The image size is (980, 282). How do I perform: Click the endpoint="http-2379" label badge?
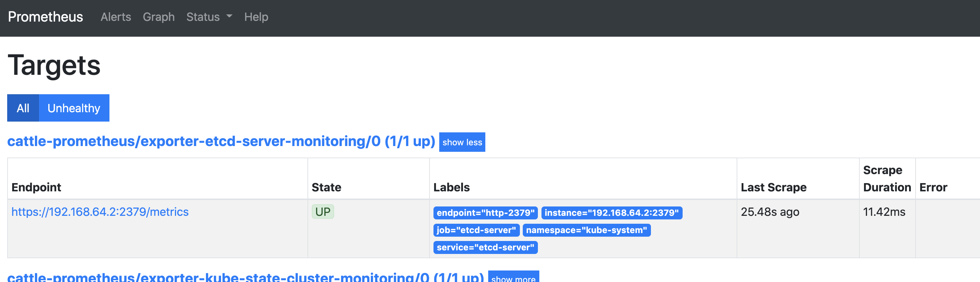[x=485, y=213]
